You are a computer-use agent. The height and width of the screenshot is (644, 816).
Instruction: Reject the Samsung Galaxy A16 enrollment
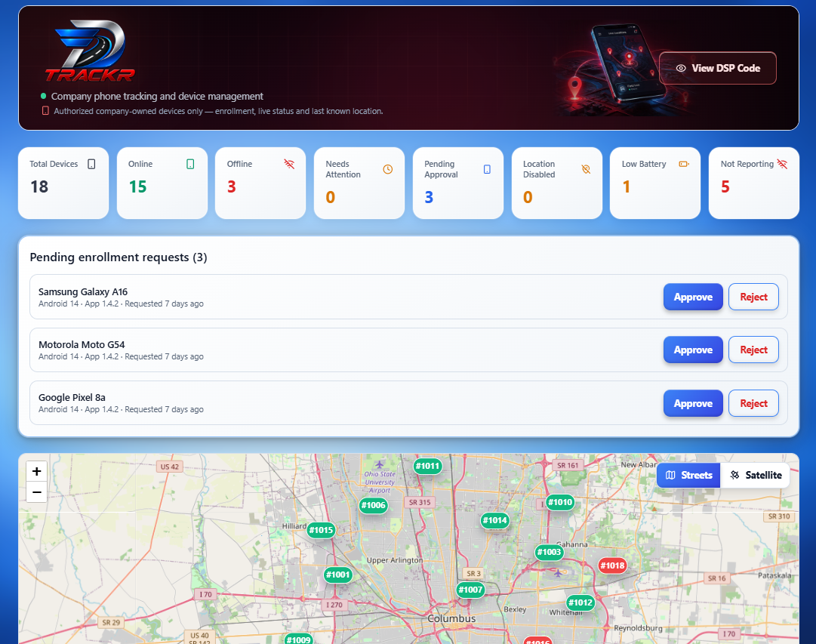753,297
